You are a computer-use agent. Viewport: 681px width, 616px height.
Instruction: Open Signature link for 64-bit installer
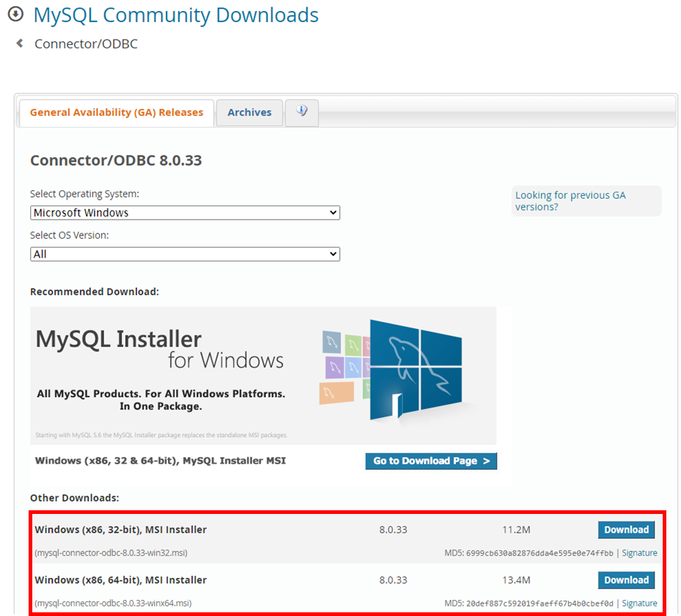(639, 604)
